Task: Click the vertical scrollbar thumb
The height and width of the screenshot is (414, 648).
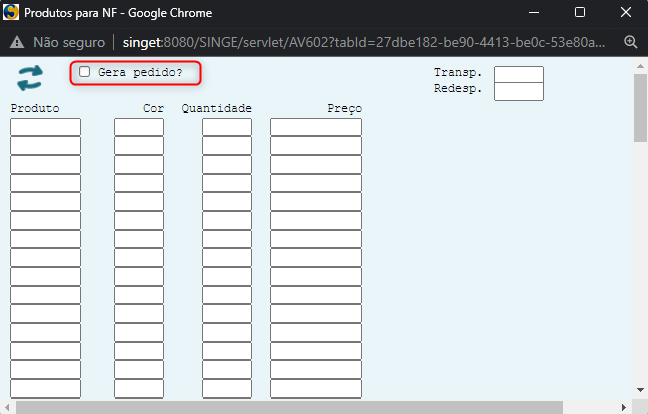Action: [640, 110]
